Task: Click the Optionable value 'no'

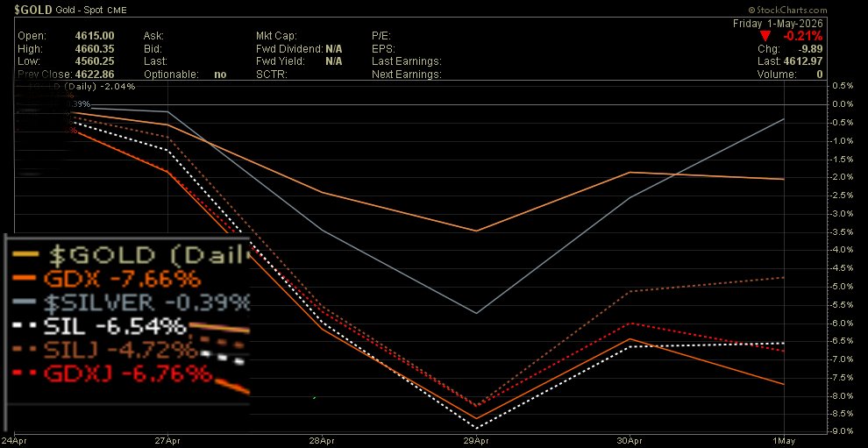Action: (220, 75)
